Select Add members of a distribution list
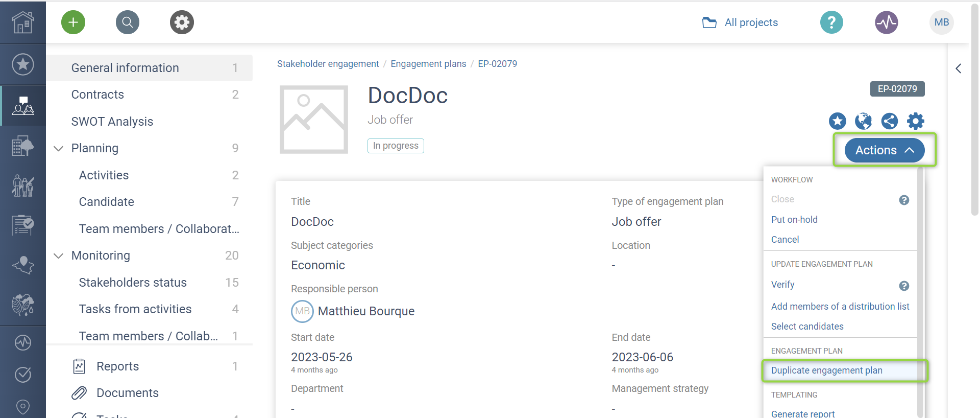This screenshot has width=980, height=418. (840, 307)
